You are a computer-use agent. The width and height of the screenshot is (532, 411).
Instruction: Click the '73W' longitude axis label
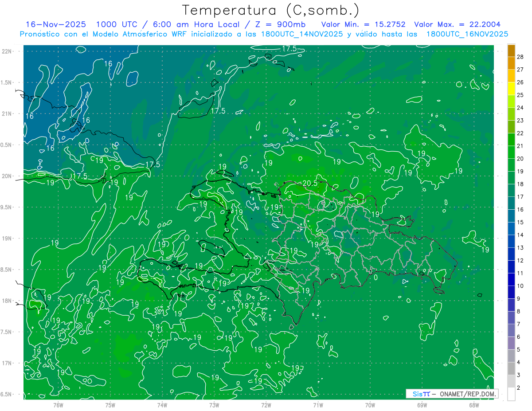214,405
